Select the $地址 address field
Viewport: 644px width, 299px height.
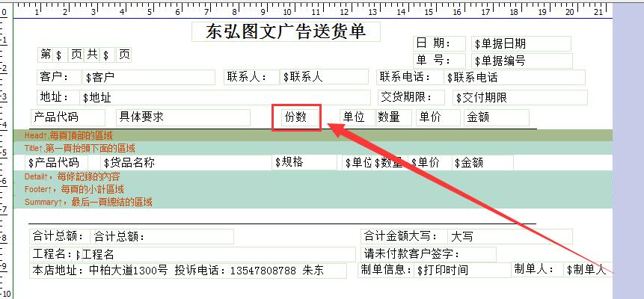224,97
